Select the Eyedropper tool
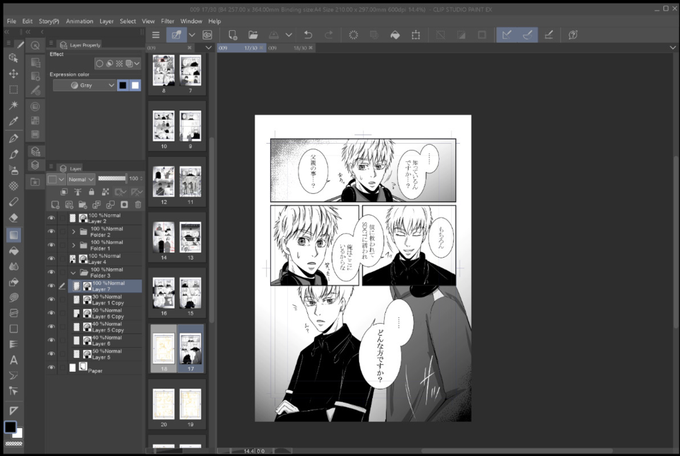 tap(13, 121)
